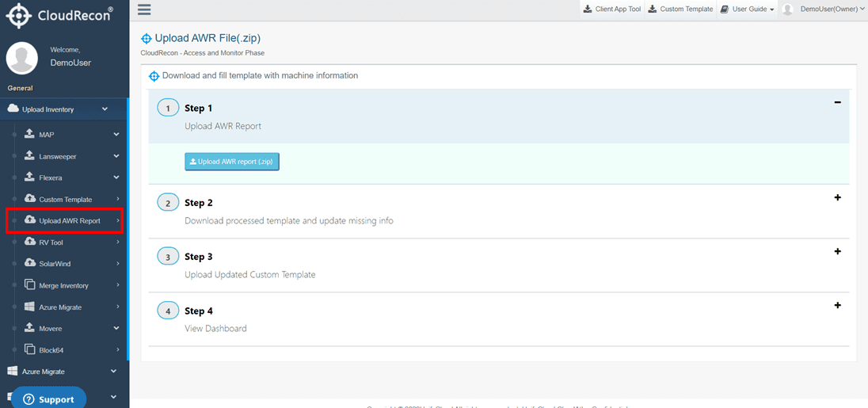Click Upload AWR report (.zip) button
This screenshot has height=408, width=868.
tap(232, 162)
